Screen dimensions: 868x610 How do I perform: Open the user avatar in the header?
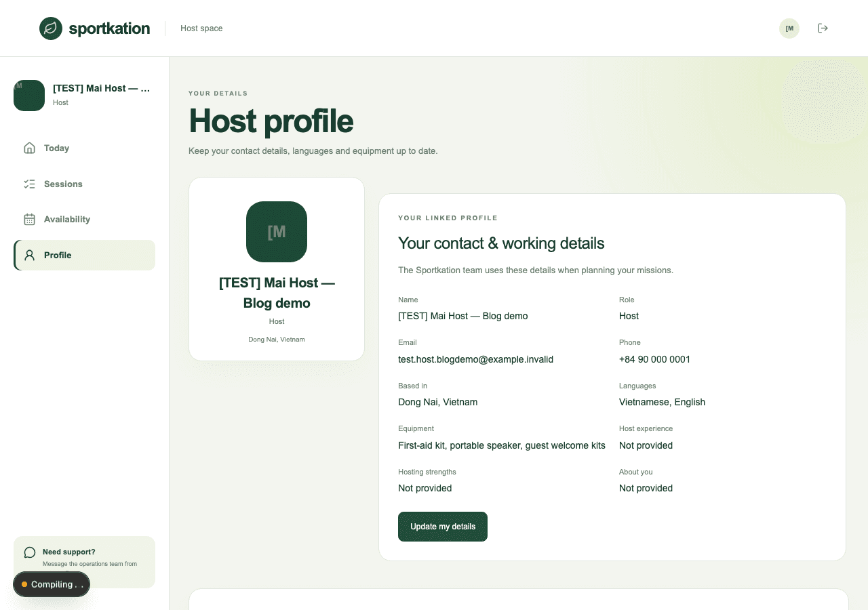[789, 28]
